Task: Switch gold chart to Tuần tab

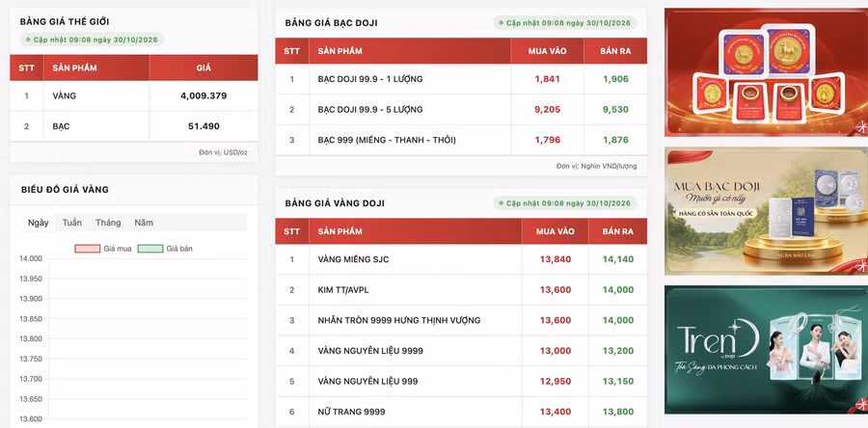Action: tap(72, 223)
